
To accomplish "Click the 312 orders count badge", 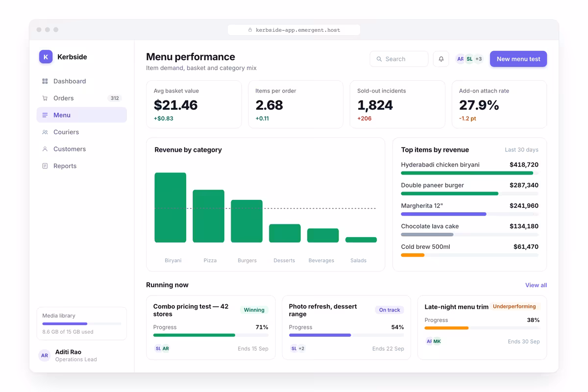I will [x=115, y=98].
